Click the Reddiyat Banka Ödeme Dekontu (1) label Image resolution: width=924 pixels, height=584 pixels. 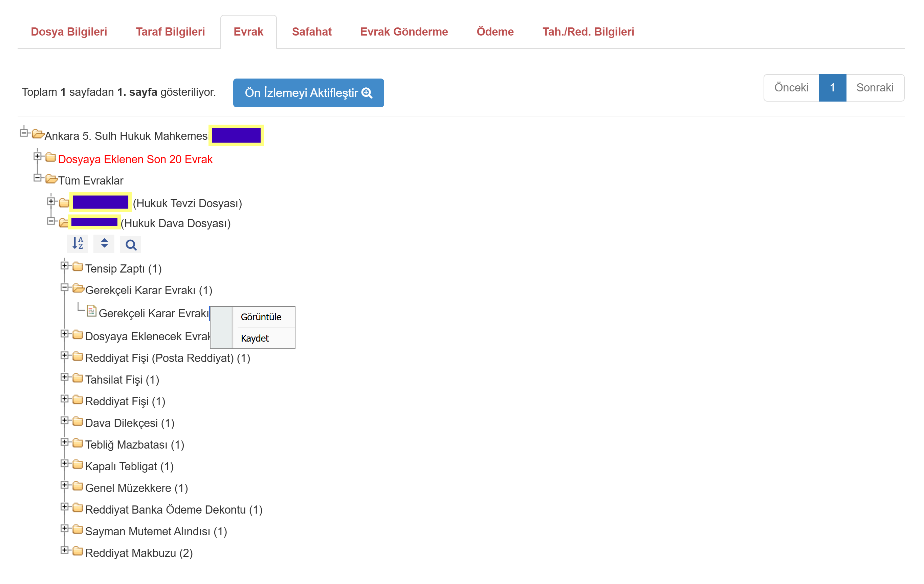(x=174, y=510)
